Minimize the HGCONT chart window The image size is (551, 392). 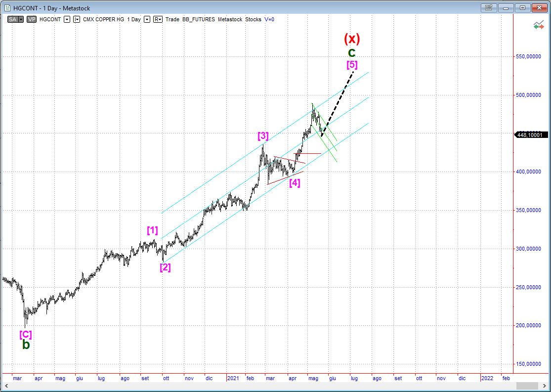(x=507, y=7)
